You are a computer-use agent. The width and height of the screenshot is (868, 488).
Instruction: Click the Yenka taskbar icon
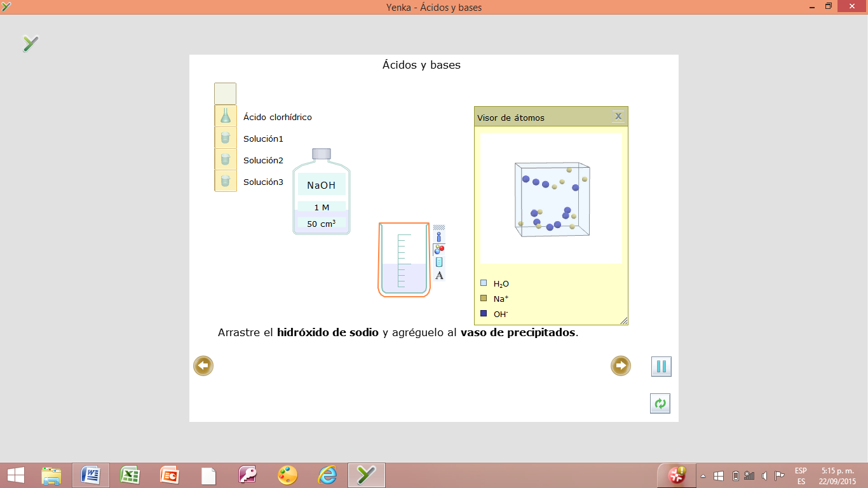click(x=367, y=475)
